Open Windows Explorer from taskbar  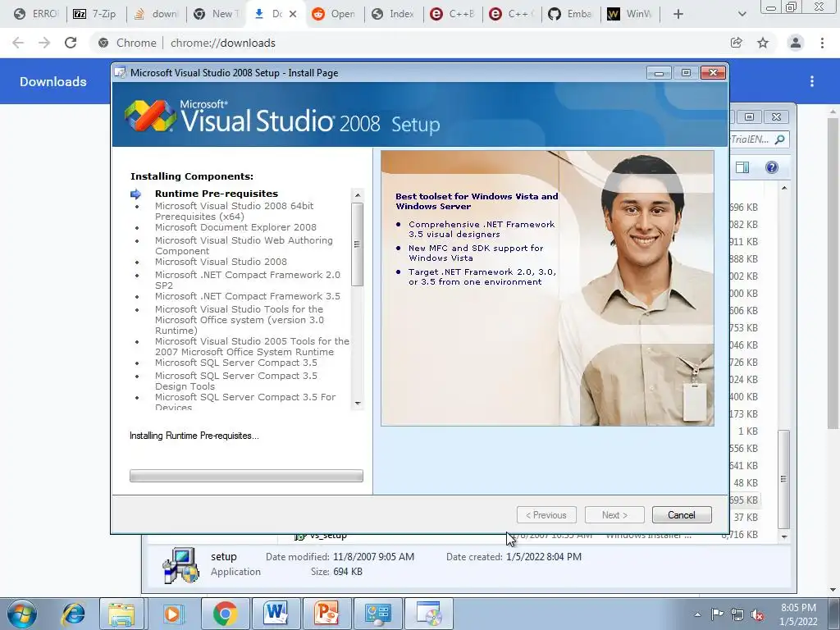121,614
